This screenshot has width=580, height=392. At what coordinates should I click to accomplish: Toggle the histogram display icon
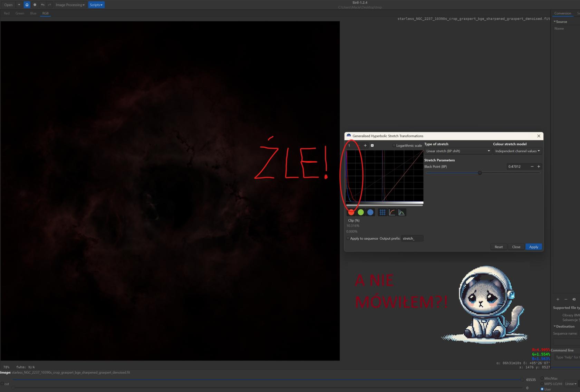402,212
